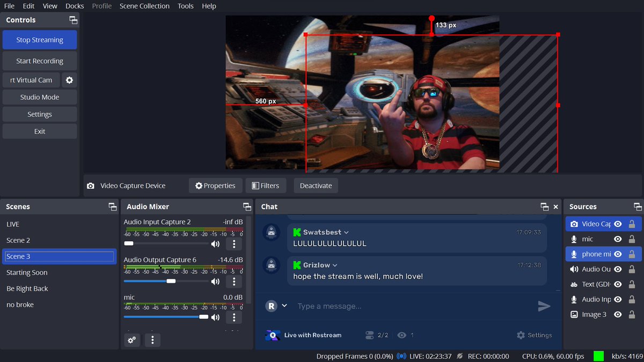Lock the mic source
This screenshot has height=362, width=644.
click(632, 239)
